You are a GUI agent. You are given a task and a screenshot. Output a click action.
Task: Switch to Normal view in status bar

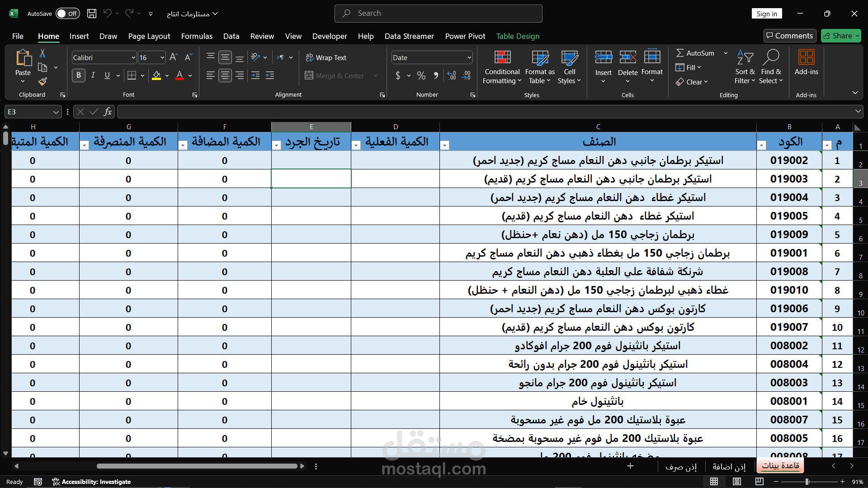point(714,482)
